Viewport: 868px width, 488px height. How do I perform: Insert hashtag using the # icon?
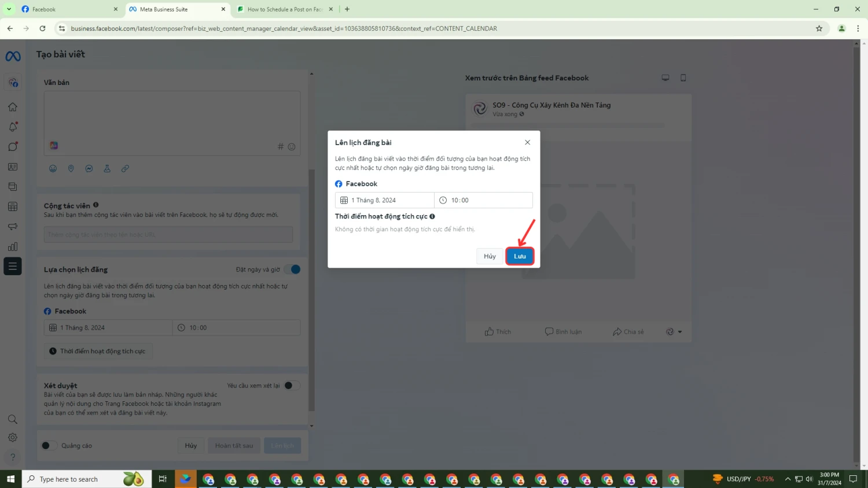pos(281,147)
